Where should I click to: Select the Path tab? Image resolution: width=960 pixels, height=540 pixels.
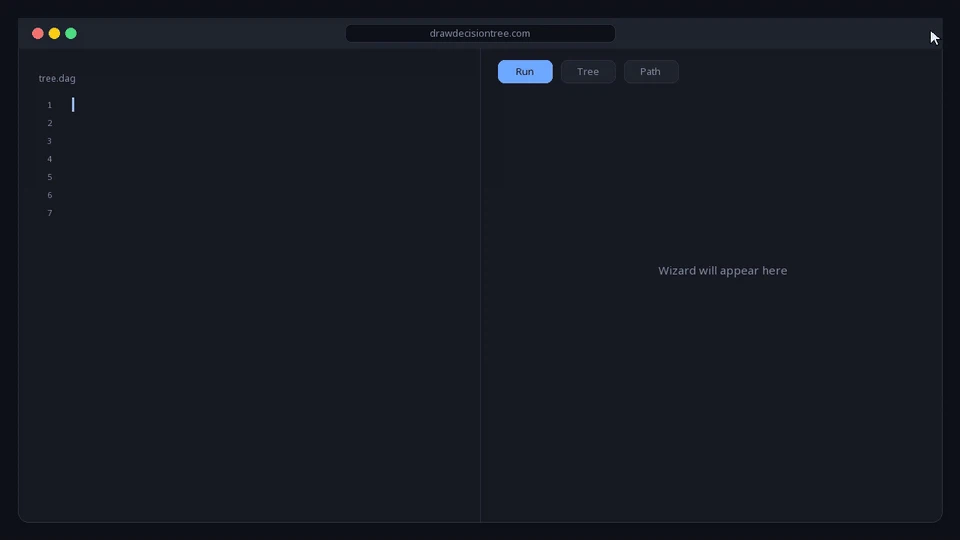(x=651, y=72)
